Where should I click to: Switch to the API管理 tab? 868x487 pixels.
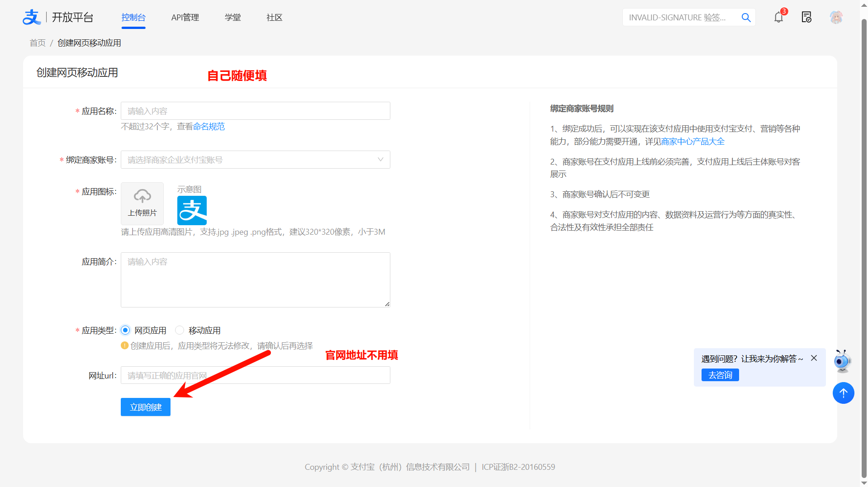[185, 17]
